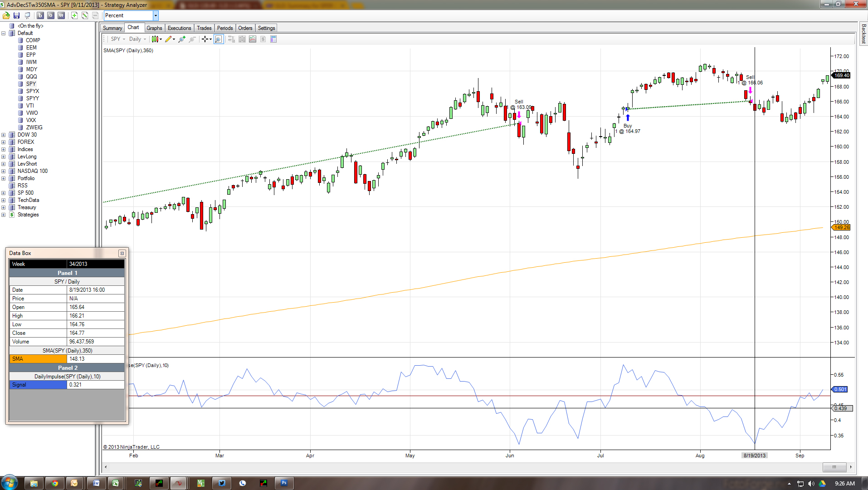Open the Settings tab
This screenshot has width=868, height=490.
pos(267,28)
